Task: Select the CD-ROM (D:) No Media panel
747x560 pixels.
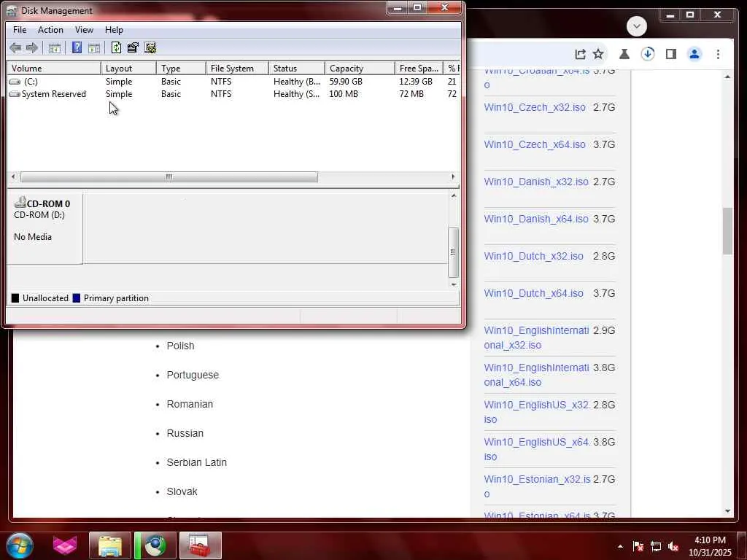Action: (x=44, y=227)
